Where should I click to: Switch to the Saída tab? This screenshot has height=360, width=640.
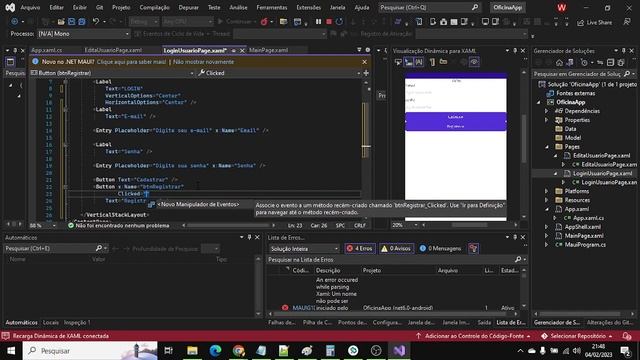point(484,322)
